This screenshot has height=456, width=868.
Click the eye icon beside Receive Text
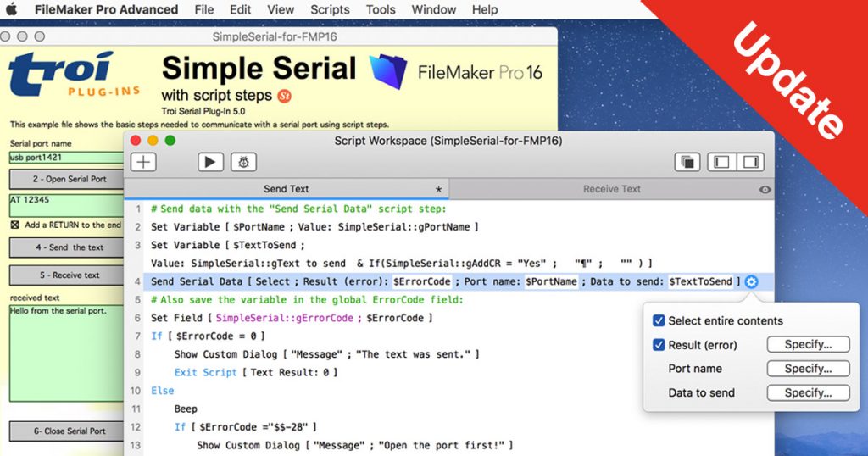pyautogui.click(x=765, y=189)
